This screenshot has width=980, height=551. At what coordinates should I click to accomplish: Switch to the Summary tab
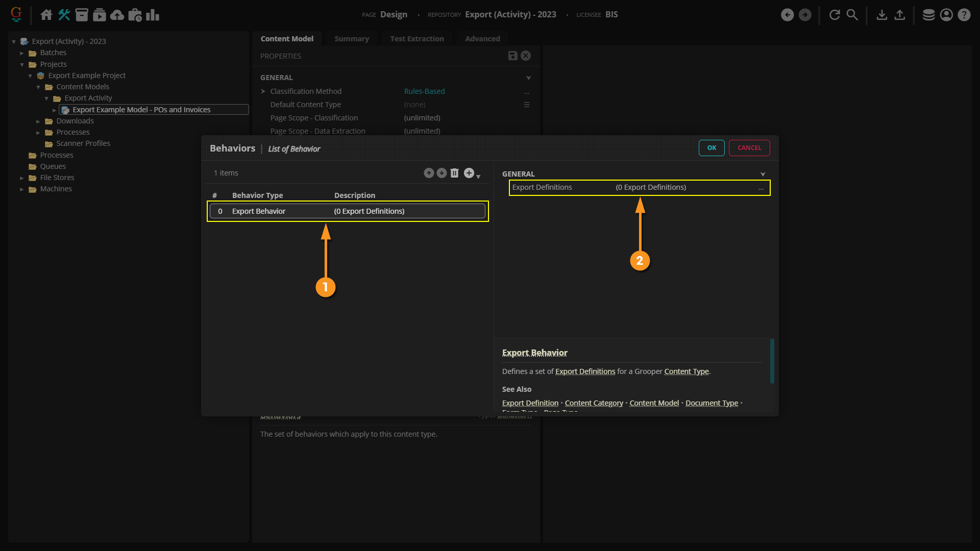(351, 39)
